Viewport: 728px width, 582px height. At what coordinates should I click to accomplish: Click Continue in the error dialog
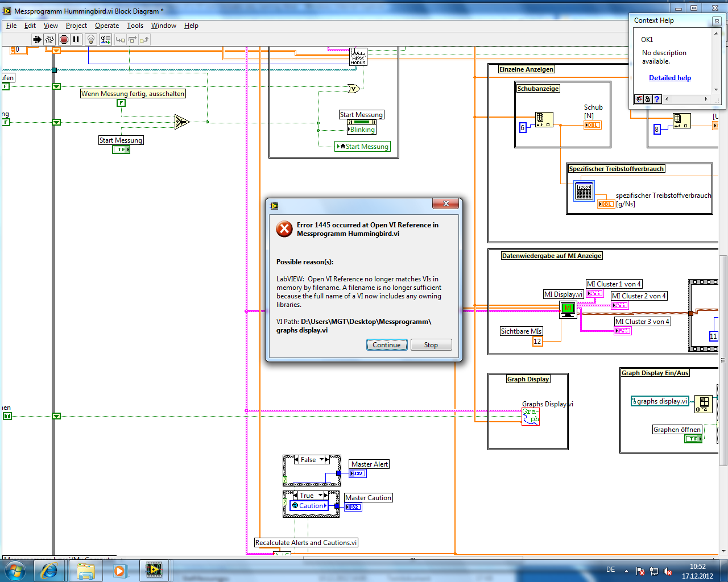pos(387,345)
